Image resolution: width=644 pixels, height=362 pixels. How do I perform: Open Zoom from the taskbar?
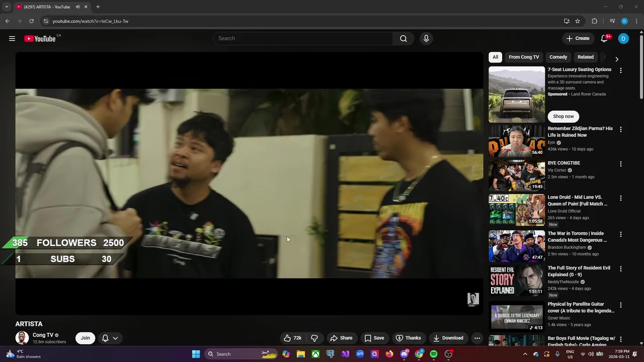click(360, 354)
